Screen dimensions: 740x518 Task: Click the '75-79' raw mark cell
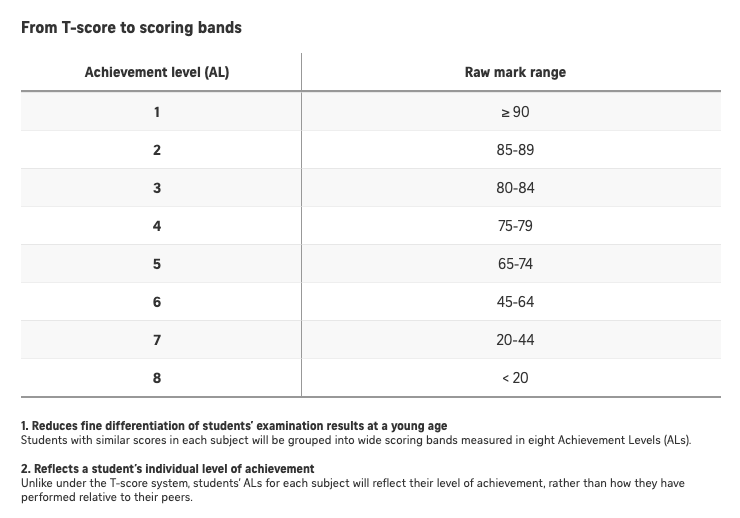(x=515, y=226)
